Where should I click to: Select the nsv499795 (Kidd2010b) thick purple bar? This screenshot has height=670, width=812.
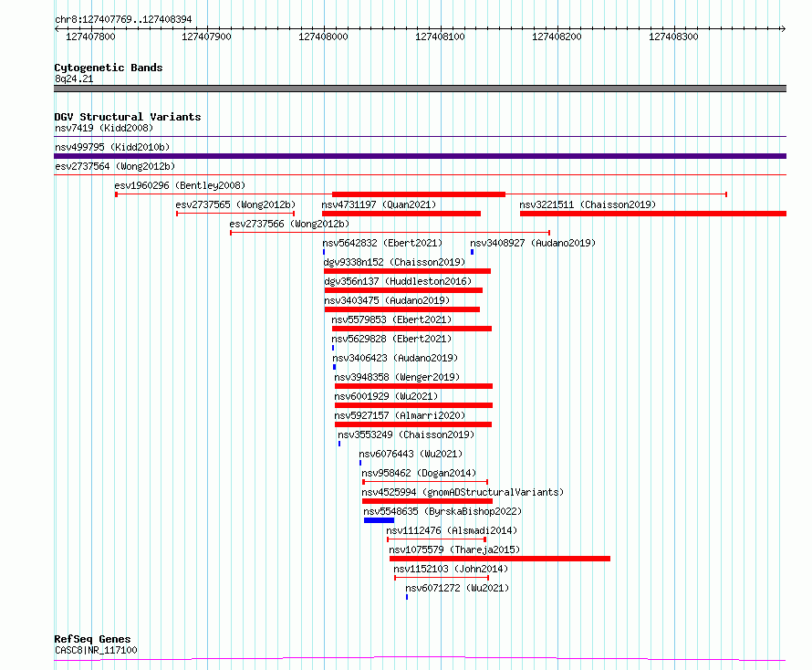[420, 156]
